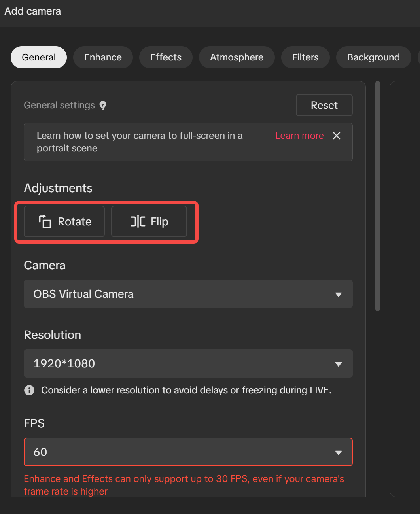Open the Effects tab
The height and width of the screenshot is (514, 420).
tap(166, 57)
